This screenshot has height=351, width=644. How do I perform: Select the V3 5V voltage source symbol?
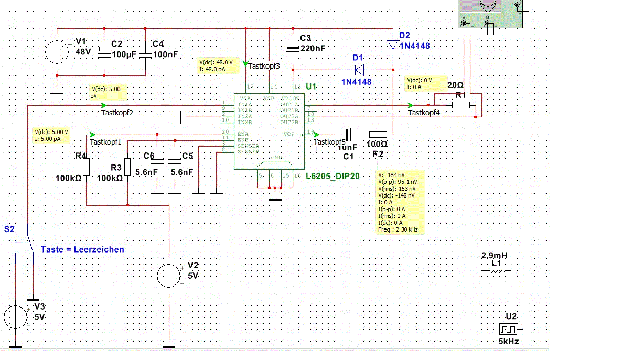(x=16, y=318)
